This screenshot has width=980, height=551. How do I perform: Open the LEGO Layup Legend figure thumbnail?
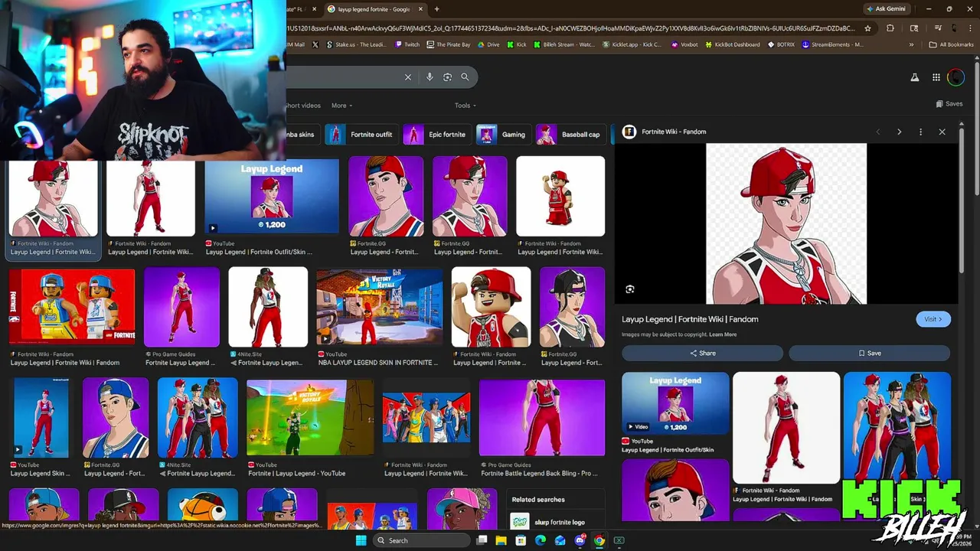(560, 197)
